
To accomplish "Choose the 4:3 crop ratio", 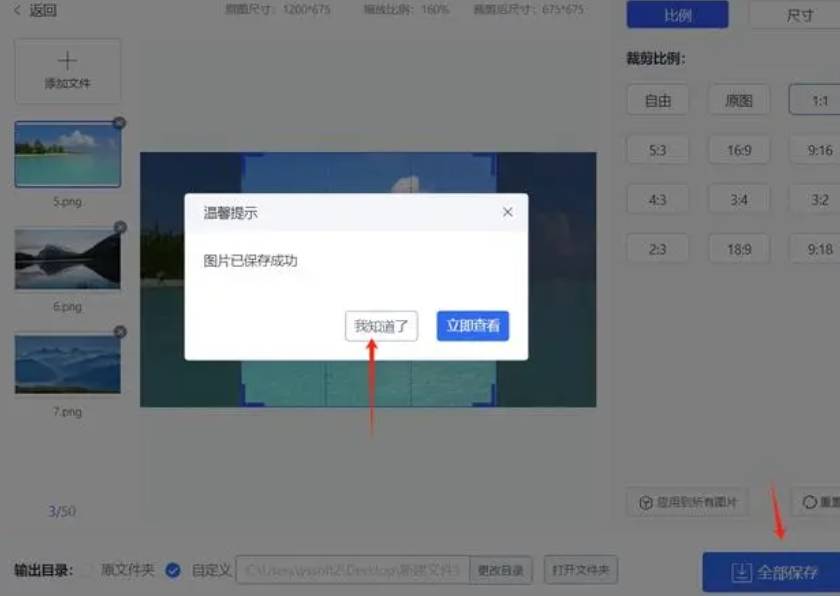I will pos(657,200).
